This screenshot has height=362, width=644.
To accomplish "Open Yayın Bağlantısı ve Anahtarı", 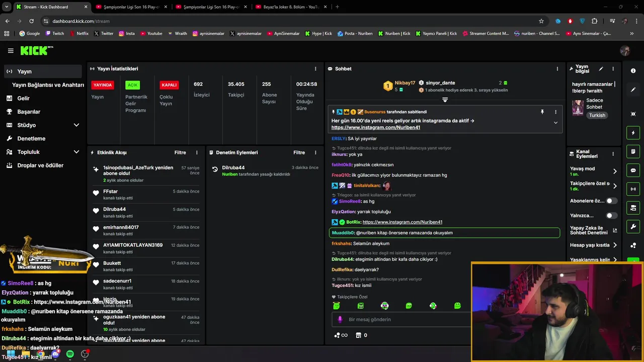I will pyautogui.click(x=48, y=85).
